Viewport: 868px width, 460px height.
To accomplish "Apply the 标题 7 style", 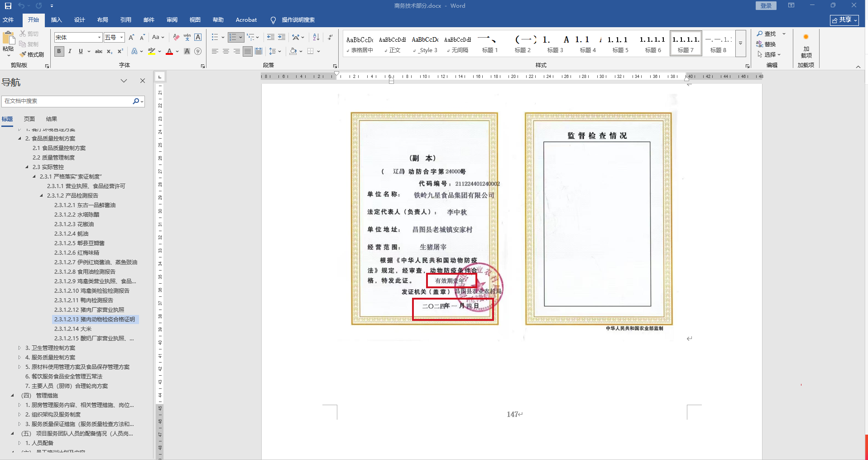I will pos(686,44).
